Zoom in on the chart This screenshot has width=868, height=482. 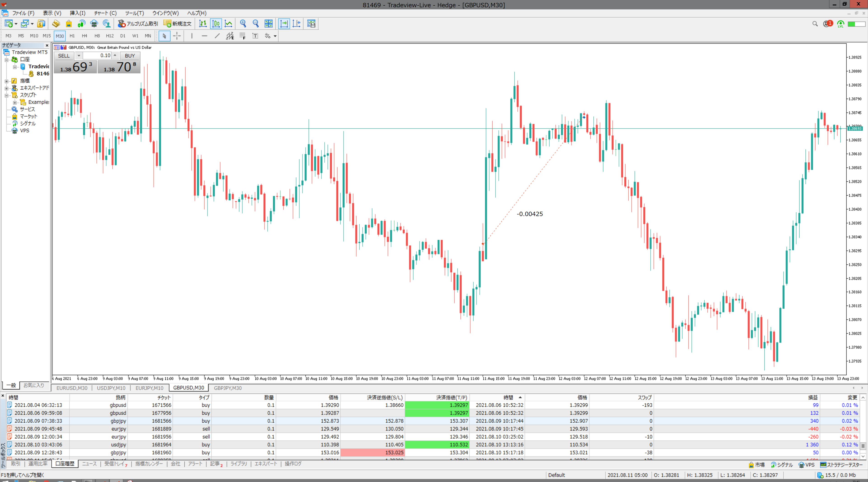pos(243,24)
